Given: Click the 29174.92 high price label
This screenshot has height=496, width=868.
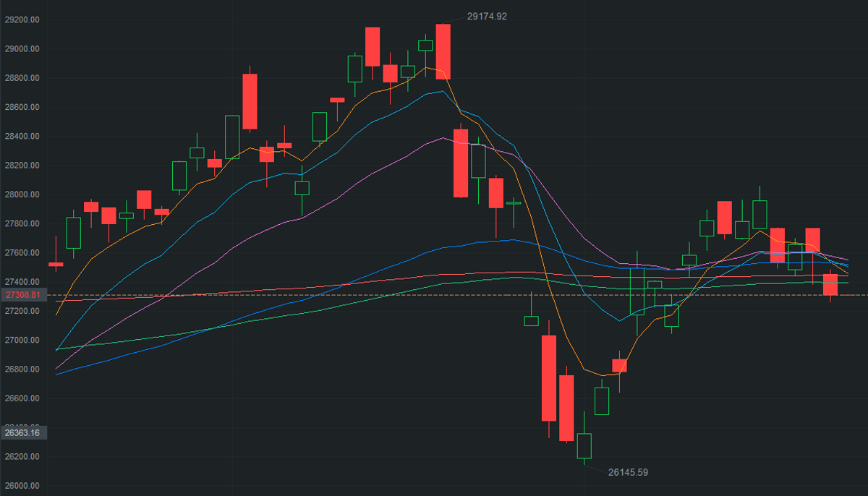Looking at the screenshot, I should pyautogui.click(x=487, y=16).
